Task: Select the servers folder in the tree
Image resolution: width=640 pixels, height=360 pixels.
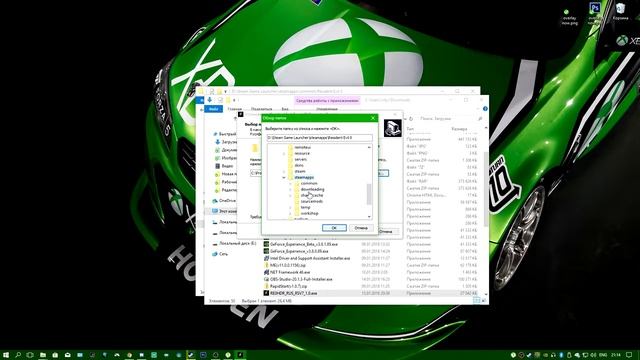Action: click(x=300, y=159)
